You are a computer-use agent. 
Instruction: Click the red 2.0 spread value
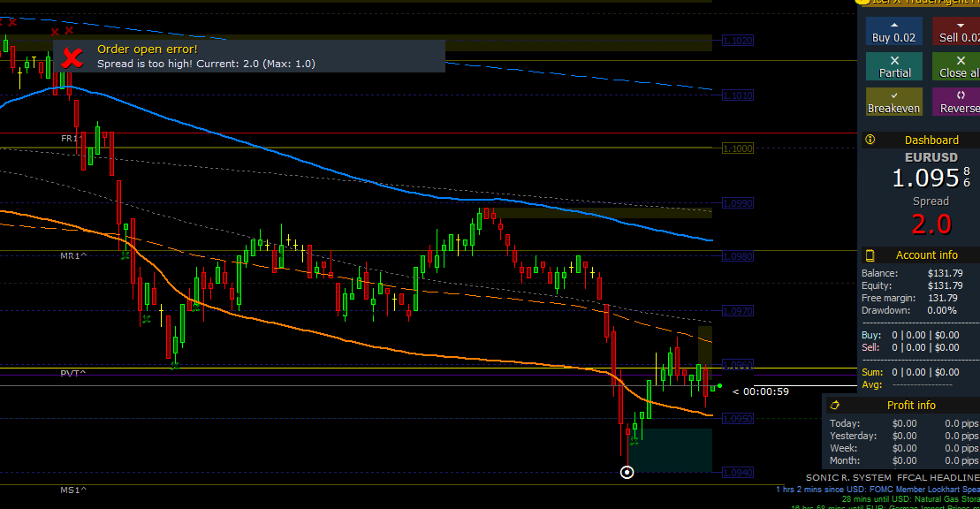931,224
